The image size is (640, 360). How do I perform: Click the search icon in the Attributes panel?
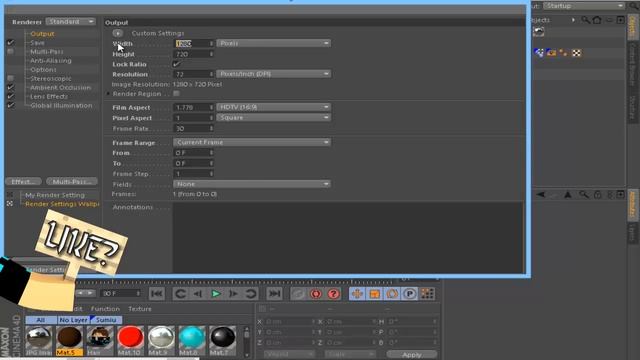(584, 195)
